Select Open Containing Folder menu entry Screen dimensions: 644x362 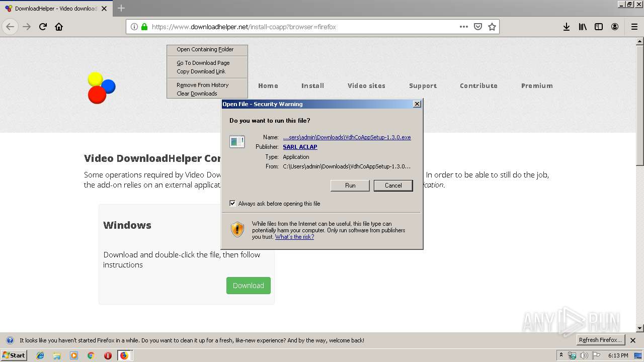coord(207,49)
